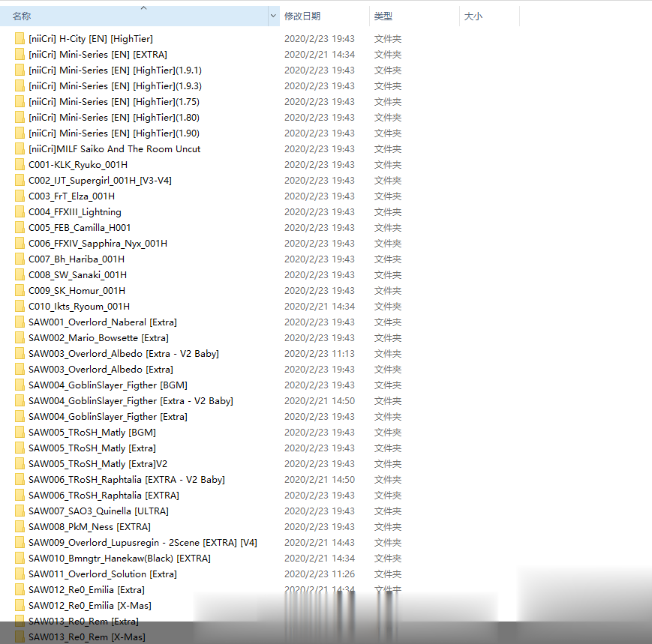The width and height of the screenshot is (652, 644).
Task: Click folder icon of [niiCri] Mini-Series [EN] [EXTRA]
Action: [x=20, y=55]
